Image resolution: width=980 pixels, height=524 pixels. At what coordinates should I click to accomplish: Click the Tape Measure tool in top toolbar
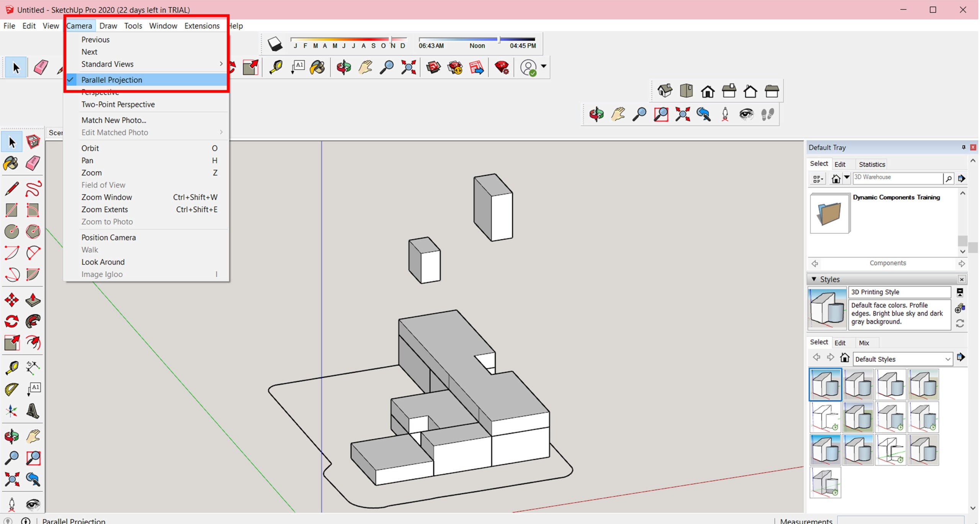(x=276, y=67)
